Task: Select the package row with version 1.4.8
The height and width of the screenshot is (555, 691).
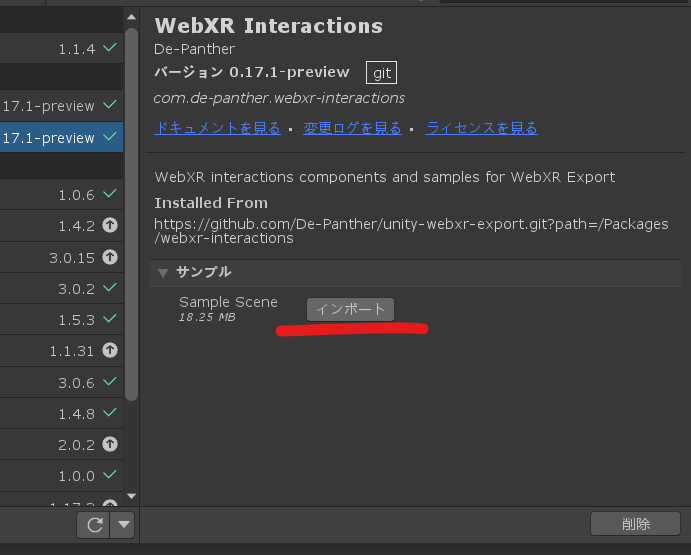Action: coord(61,413)
